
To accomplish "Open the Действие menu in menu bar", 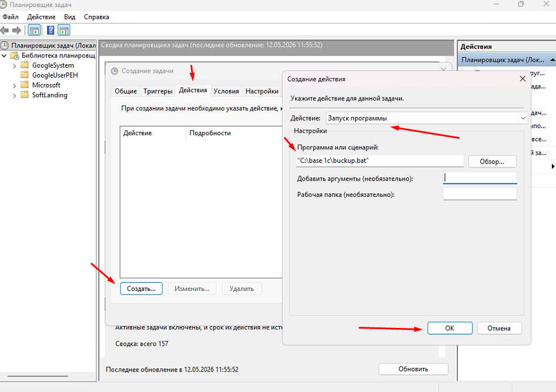I will pos(41,16).
